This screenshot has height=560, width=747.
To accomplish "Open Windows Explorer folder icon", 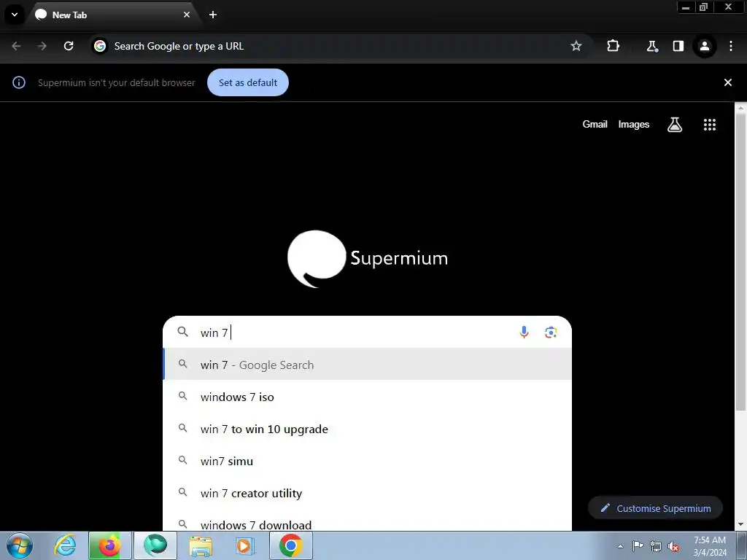I will click(201, 545).
